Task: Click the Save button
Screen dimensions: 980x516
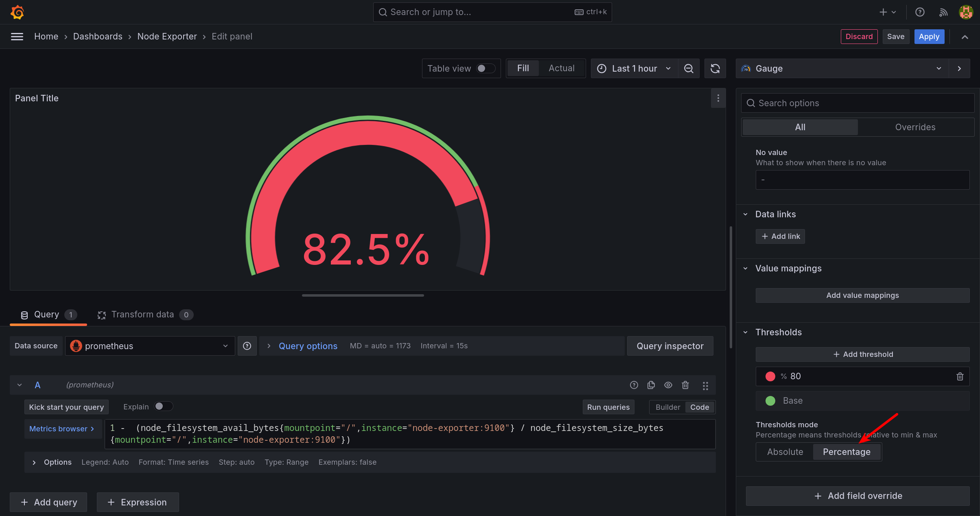Action: pyautogui.click(x=896, y=37)
